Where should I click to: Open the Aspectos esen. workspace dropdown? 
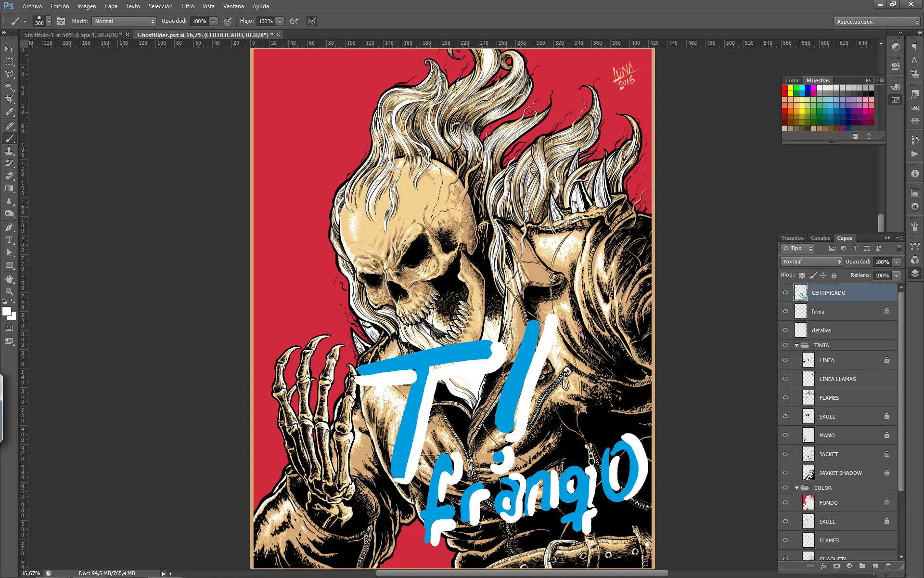pos(876,22)
